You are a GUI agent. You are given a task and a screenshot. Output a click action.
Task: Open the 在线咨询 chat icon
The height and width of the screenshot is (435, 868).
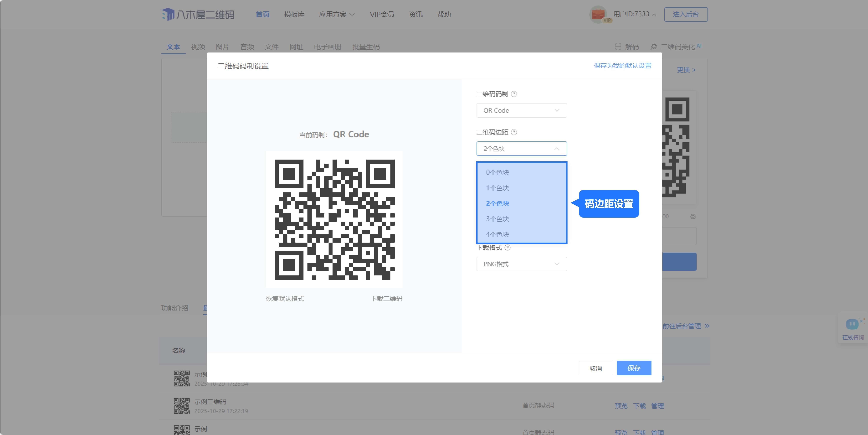852,325
